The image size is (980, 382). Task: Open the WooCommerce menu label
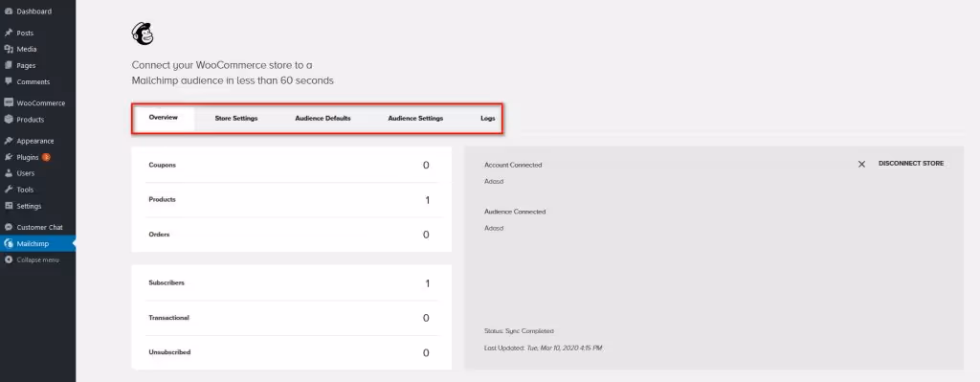point(40,103)
